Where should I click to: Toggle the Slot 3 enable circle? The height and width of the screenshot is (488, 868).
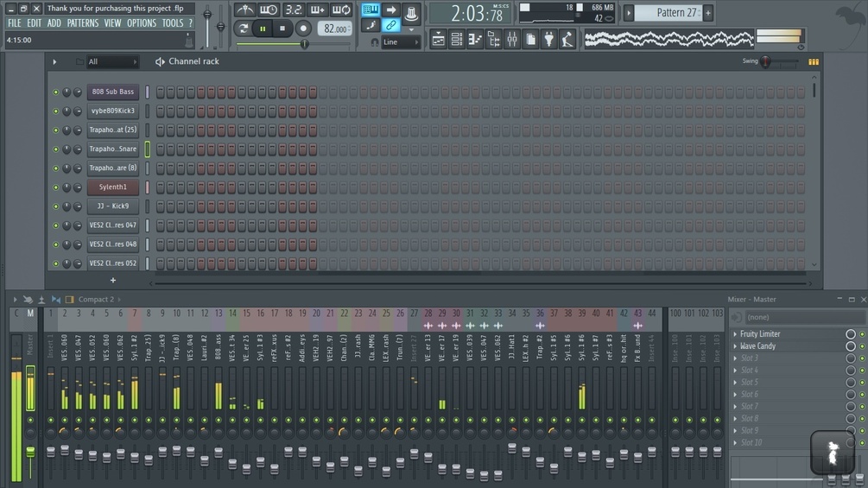click(x=850, y=358)
